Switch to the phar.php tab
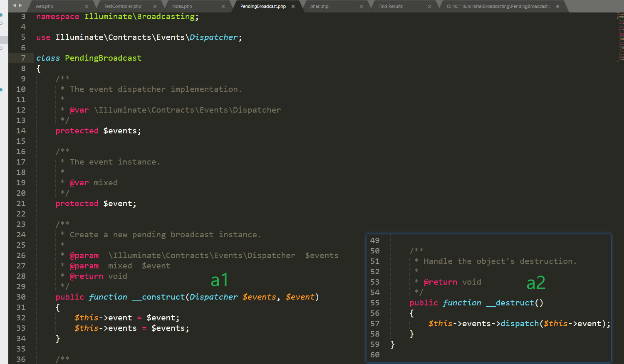The height and width of the screenshot is (364, 624). pyautogui.click(x=319, y=6)
